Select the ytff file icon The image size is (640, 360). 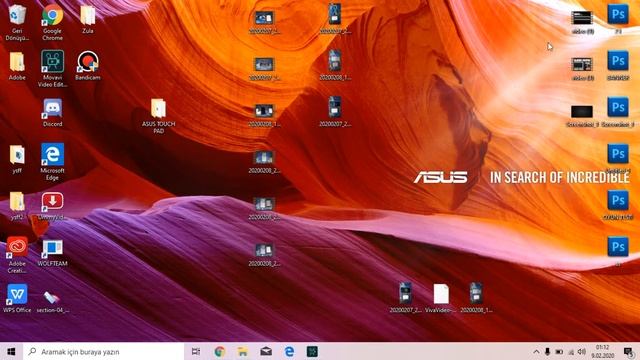tap(17, 155)
